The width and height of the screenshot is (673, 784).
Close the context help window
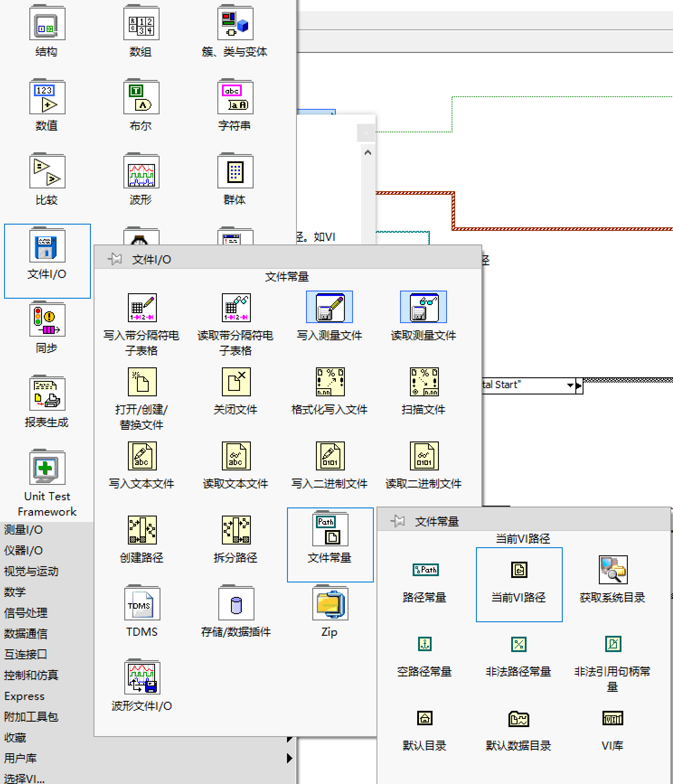[366, 133]
